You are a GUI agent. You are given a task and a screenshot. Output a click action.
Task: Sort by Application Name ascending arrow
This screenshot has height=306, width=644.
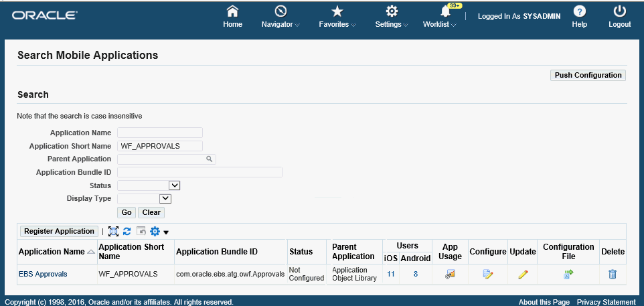click(x=91, y=252)
